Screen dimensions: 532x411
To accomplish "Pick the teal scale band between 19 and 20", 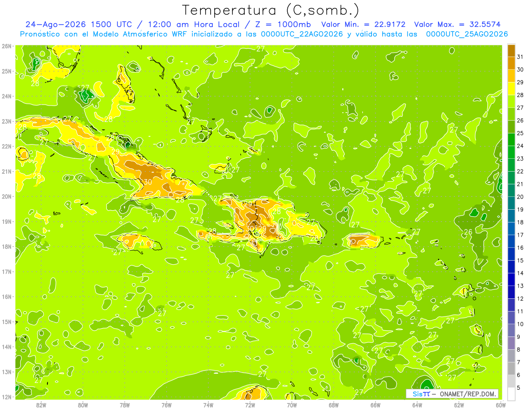I will (x=511, y=203).
